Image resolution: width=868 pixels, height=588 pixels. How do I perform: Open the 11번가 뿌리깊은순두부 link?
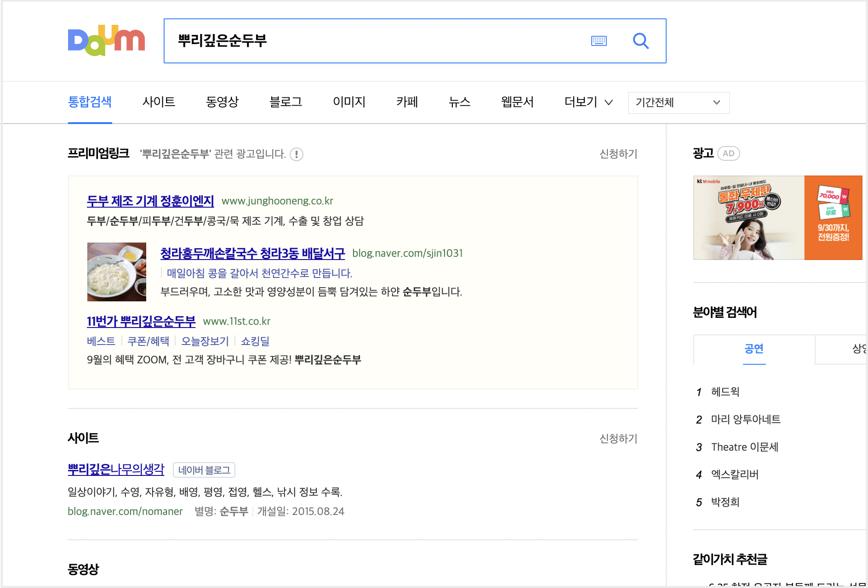141,321
